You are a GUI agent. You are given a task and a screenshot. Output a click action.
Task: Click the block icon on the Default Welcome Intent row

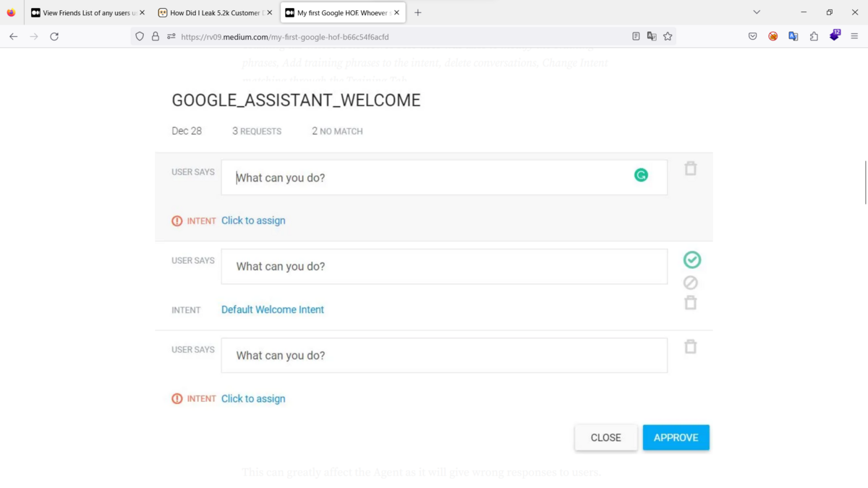[691, 283]
